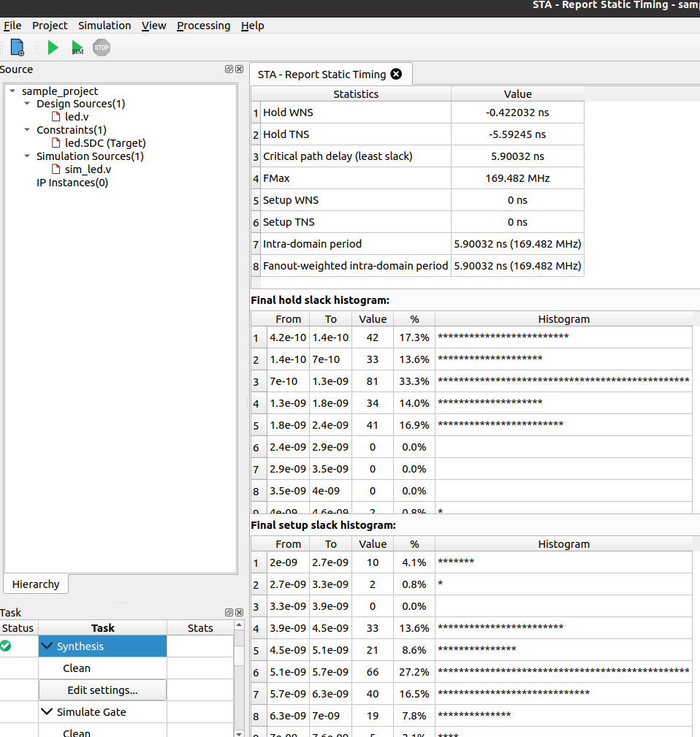Viewport: 700px width, 737px height.
Task: Select the sim_led.v file icon
Action: click(55, 169)
